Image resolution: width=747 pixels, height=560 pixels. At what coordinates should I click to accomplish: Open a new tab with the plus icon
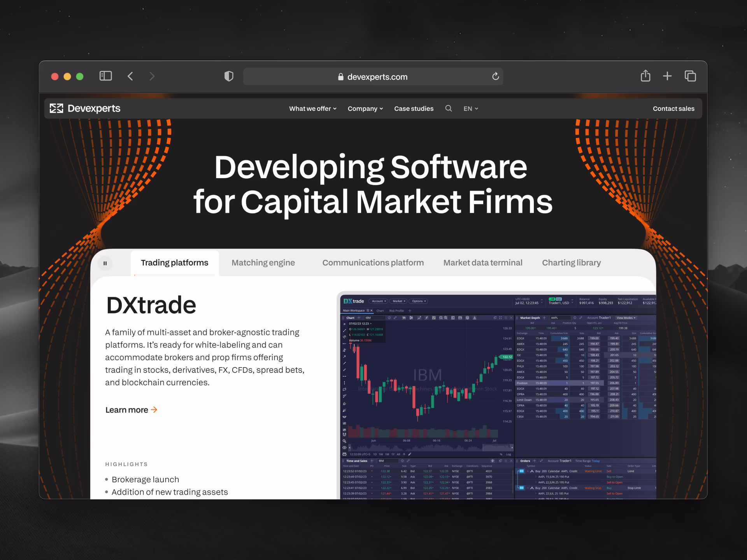click(667, 76)
